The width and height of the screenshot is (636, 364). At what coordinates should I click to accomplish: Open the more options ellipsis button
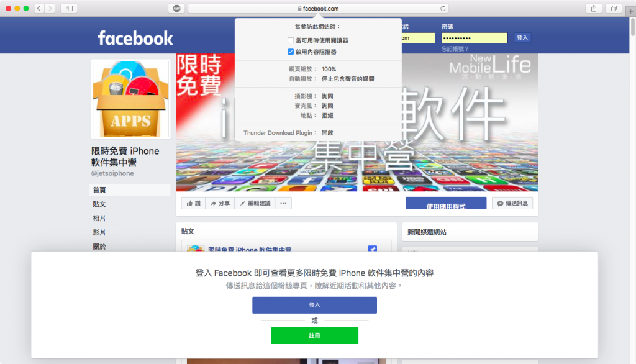click(x=283, y=203)
